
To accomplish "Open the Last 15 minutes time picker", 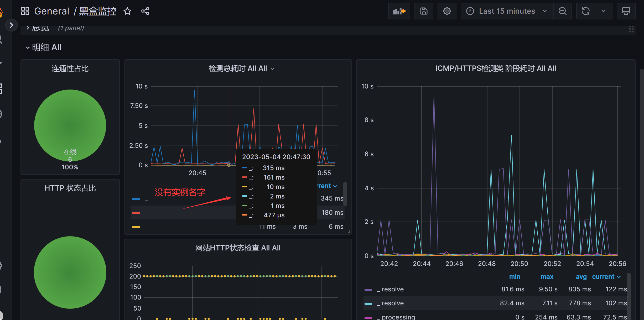I will click(x=507, y=11).
